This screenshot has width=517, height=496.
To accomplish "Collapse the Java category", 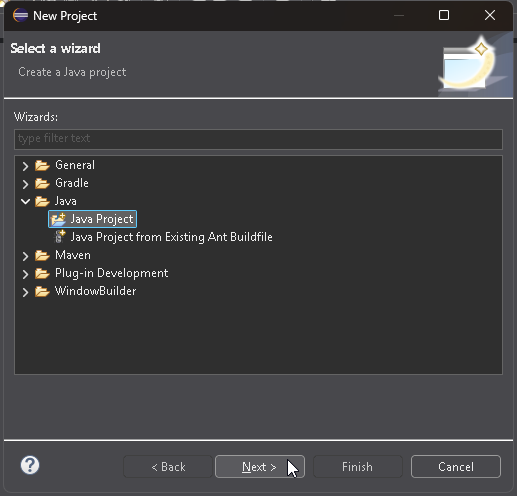I will [25, 201].
